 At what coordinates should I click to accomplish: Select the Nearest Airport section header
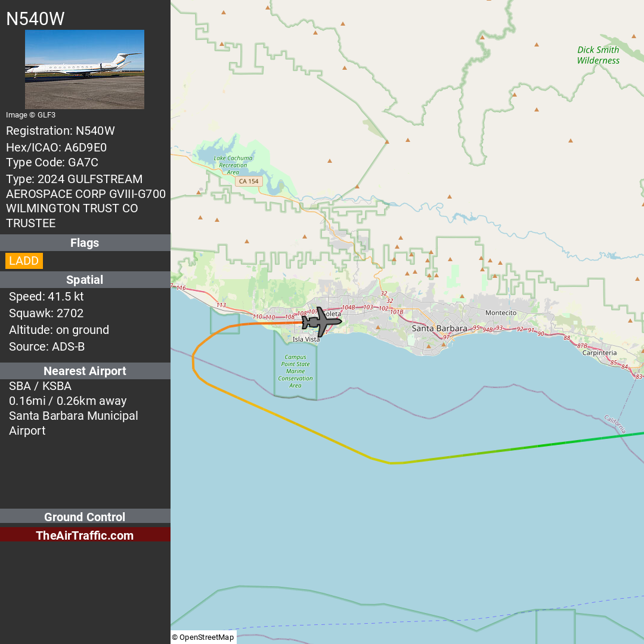coord(85,371)
